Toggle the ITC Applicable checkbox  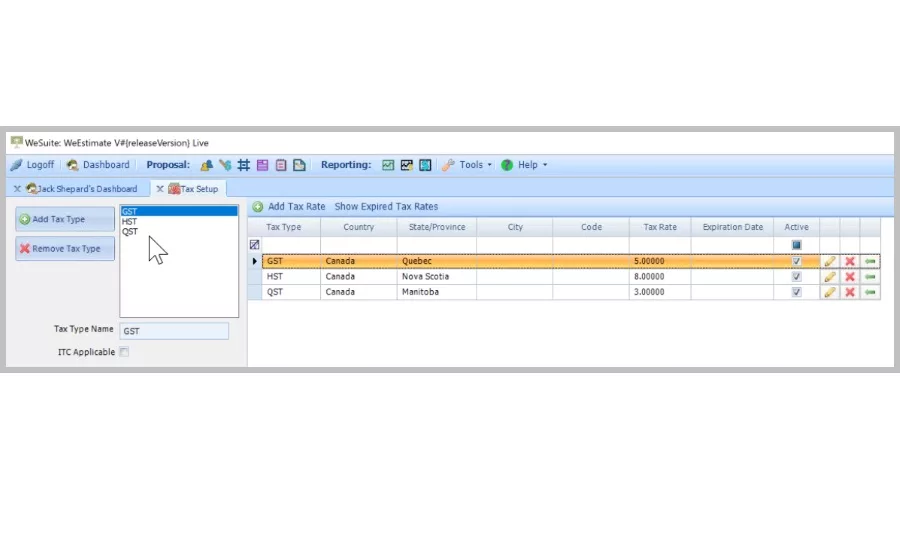[x=125, y=352]
